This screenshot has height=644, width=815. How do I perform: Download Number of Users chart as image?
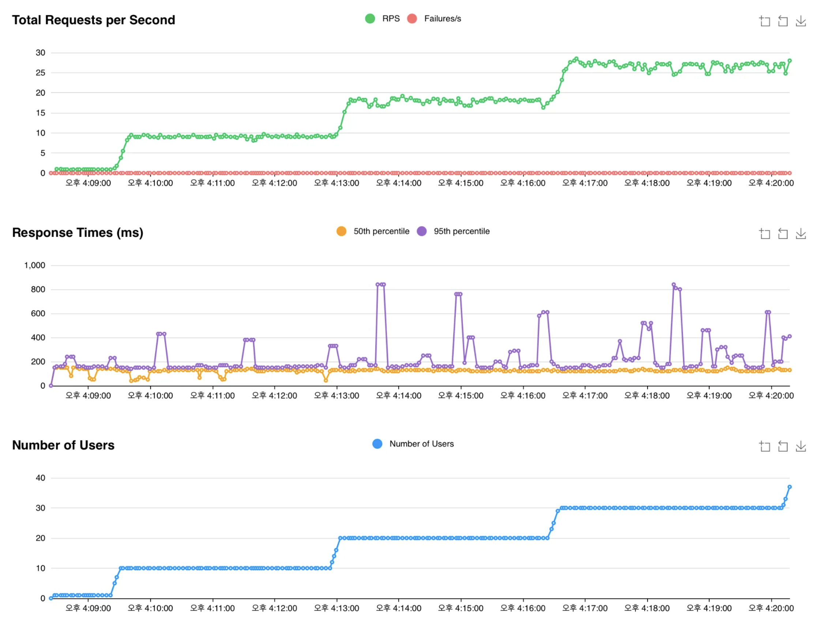point(801,446)
